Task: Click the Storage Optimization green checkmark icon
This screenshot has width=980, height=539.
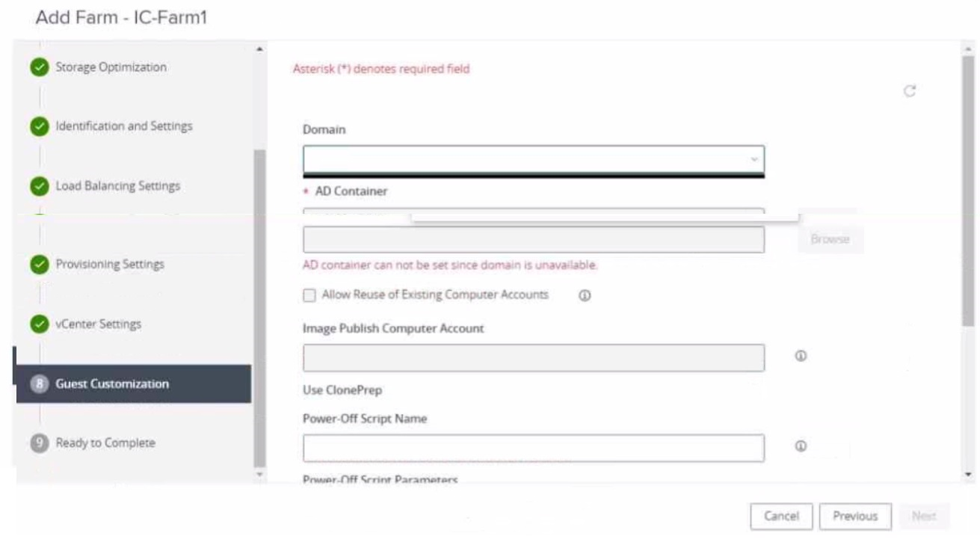Action: [39, 67]
